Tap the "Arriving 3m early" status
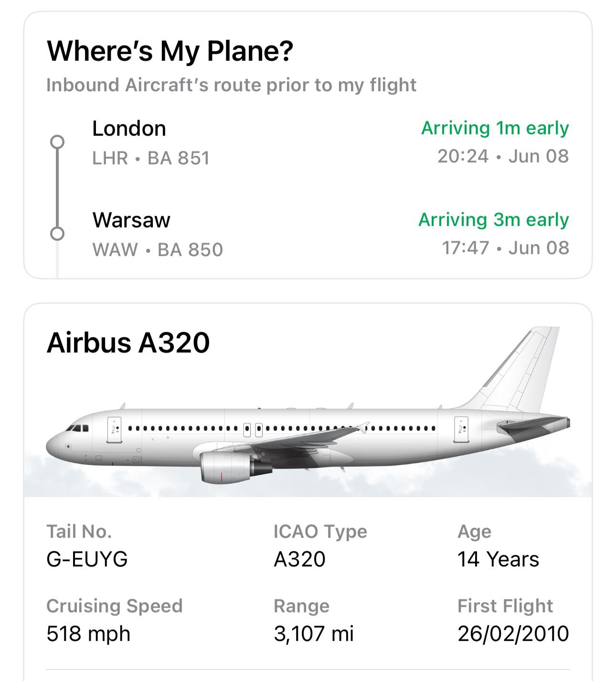 pyautogui.click(x=493, y=220)
